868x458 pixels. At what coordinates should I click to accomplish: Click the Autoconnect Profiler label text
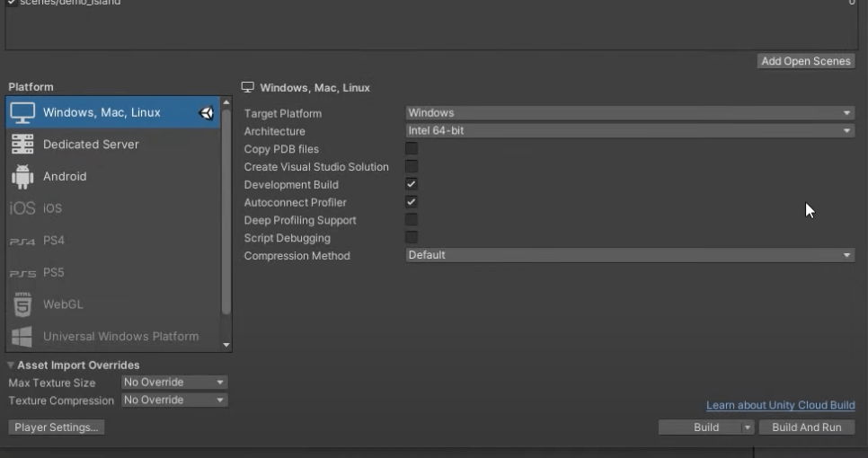[x=295, y=202]
